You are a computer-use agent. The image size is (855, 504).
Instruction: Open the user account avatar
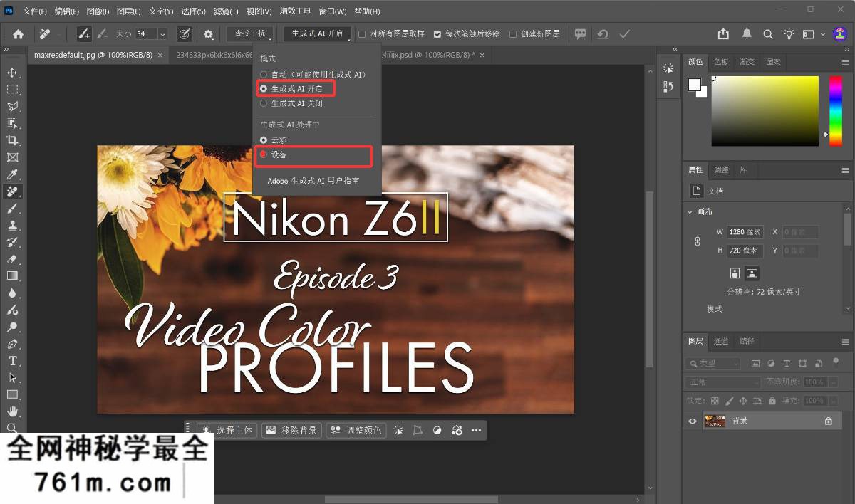[841, 33]
